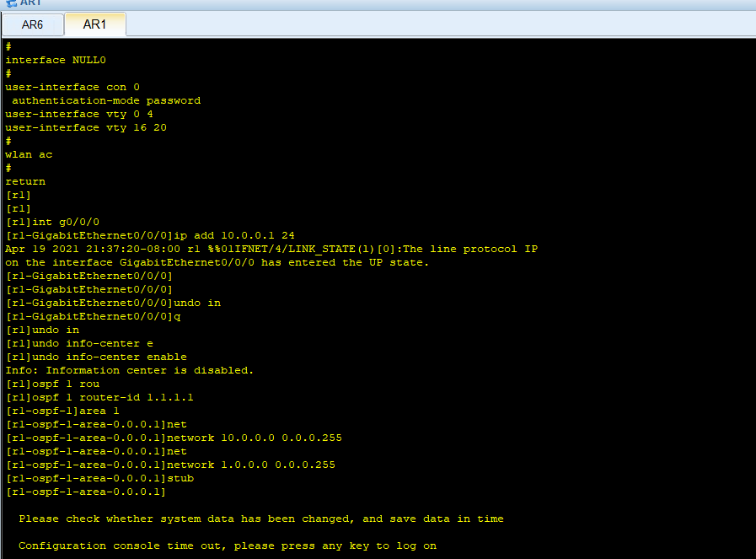This screenshot has width=756, height=559.
Task: Click '[r1]undo info-center e' line
Action: (79, 344)
